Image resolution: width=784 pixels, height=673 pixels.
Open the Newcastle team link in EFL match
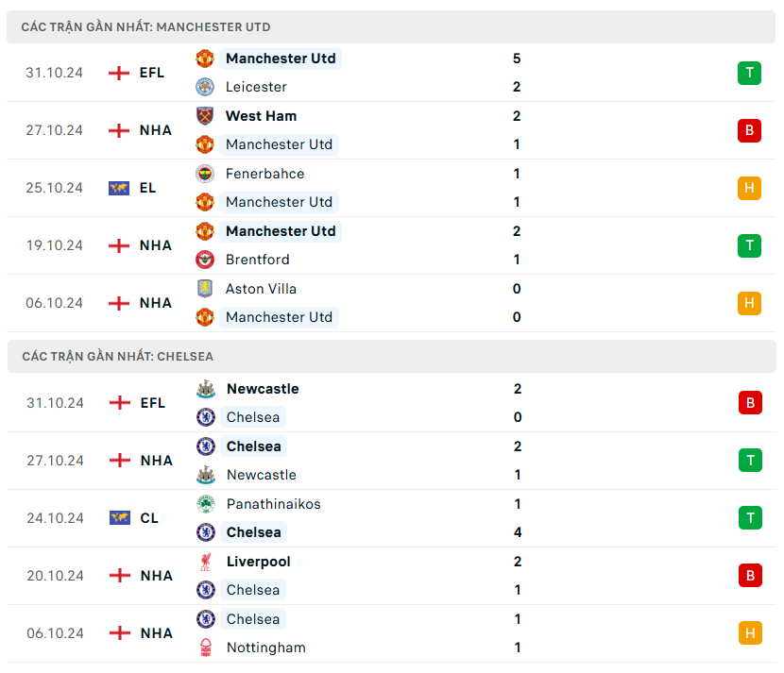tap(263, 389)
